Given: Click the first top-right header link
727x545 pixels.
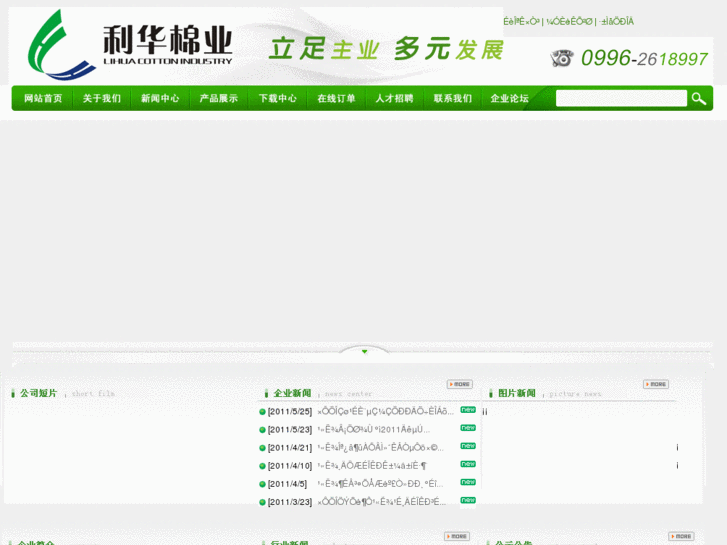Looking at the screenshot, I should (522, 21).
